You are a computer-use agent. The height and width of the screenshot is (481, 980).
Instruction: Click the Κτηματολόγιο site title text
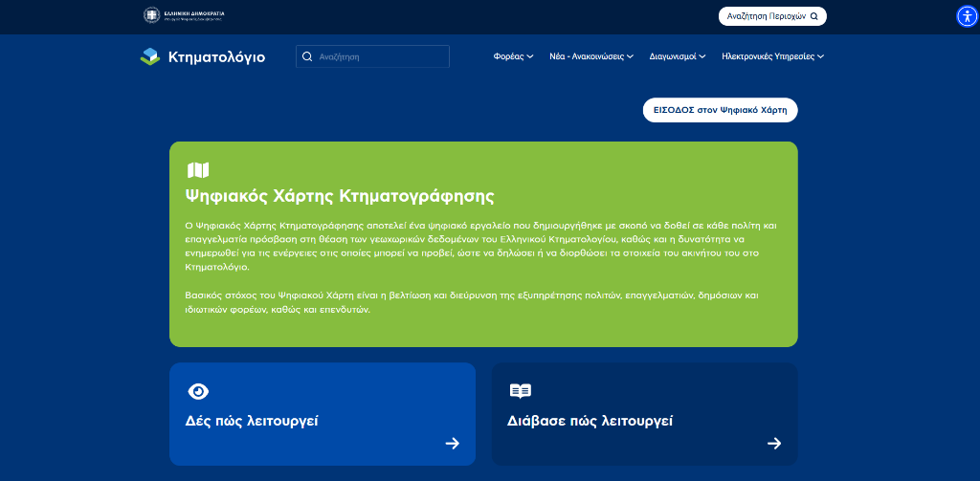pos(216,56)
